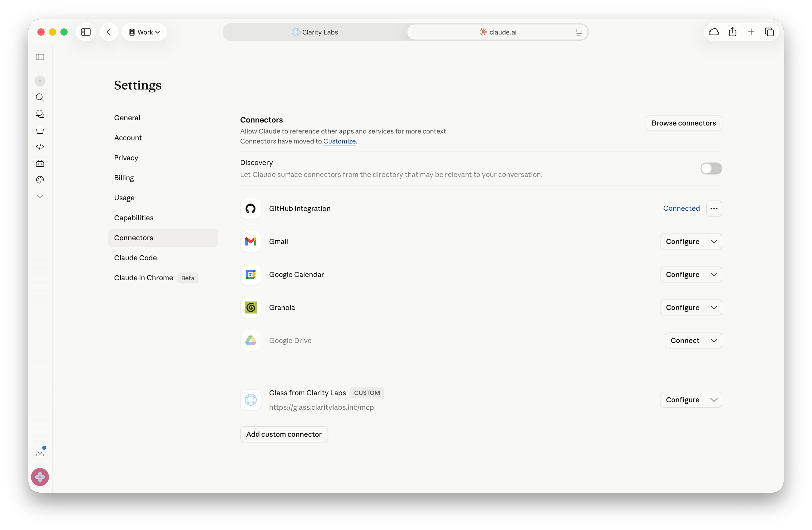Expand Glass connector Configure dropdown arrow
This screenshot has height=530, width=812.
click(714, 400)
